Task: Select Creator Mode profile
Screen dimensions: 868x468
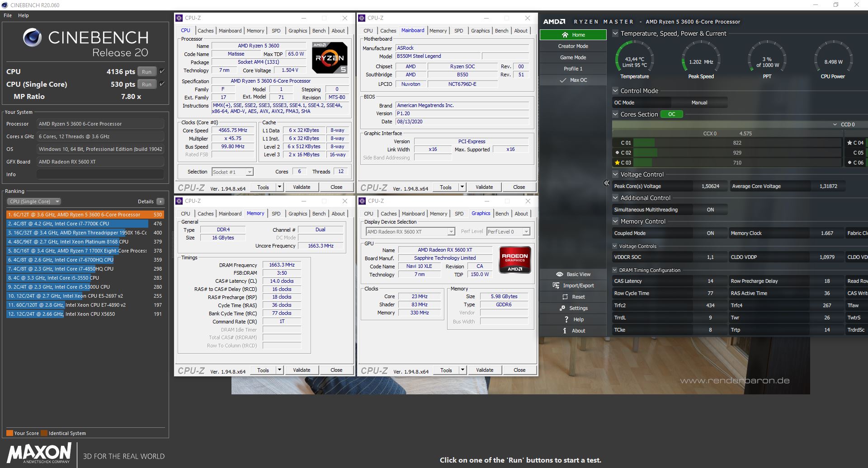Action: click(573, 46)
